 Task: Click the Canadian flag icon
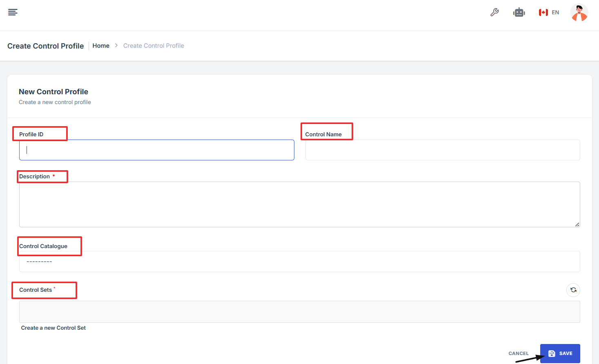543,13
